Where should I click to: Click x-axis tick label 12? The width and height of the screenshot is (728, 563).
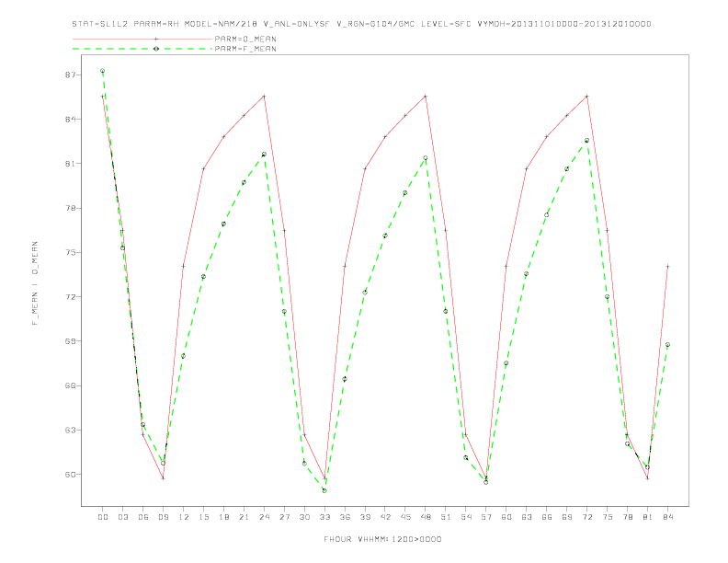184,517
